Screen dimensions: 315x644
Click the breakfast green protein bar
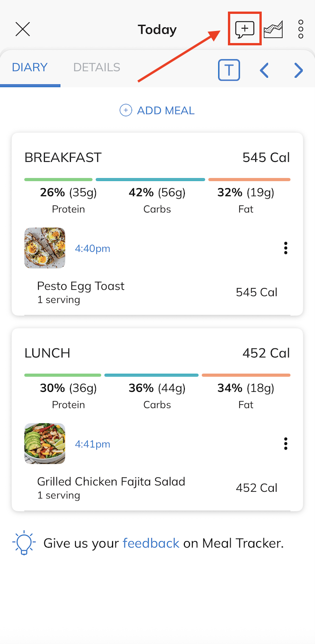coord(58,180)
